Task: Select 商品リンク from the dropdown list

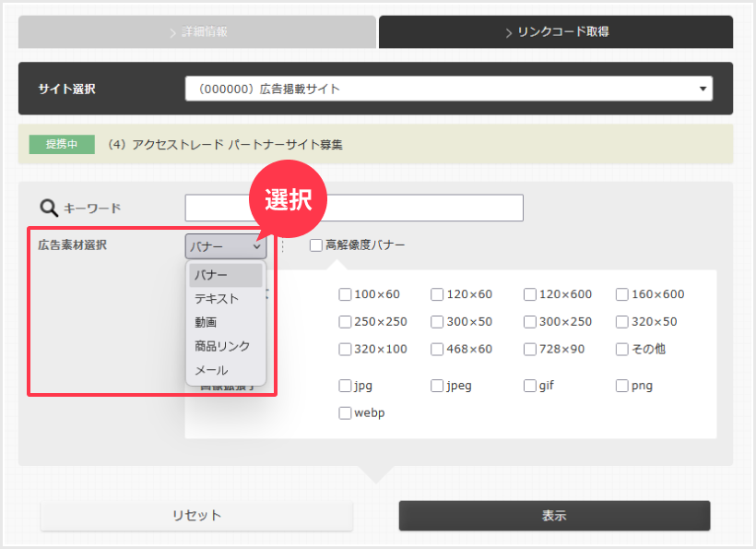Action: pos(225,346)
